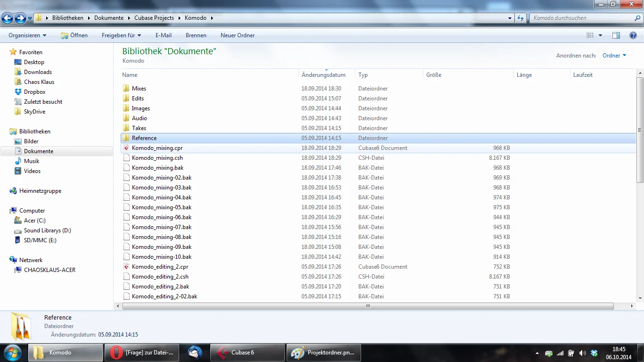Click the Back navigation arrow
The width and height of the screenshot is (644, 362).
click(x=8, y=18)
